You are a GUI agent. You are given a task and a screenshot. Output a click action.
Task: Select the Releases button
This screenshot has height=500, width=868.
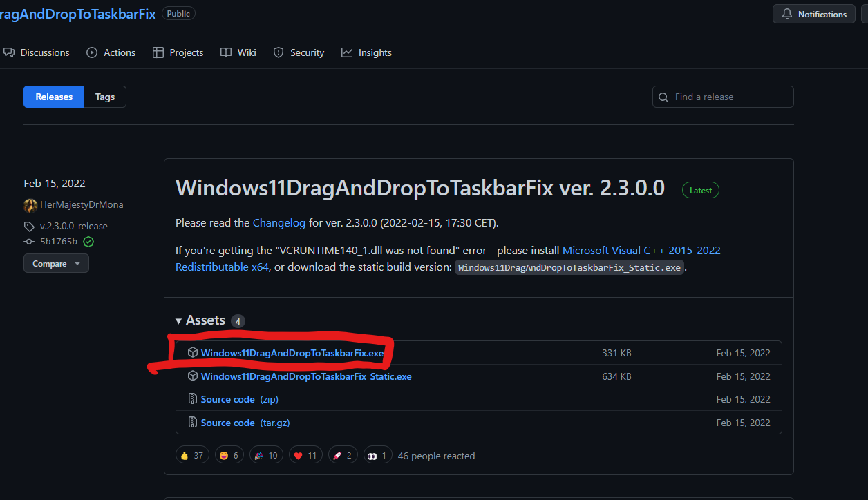tap(54, 97)
